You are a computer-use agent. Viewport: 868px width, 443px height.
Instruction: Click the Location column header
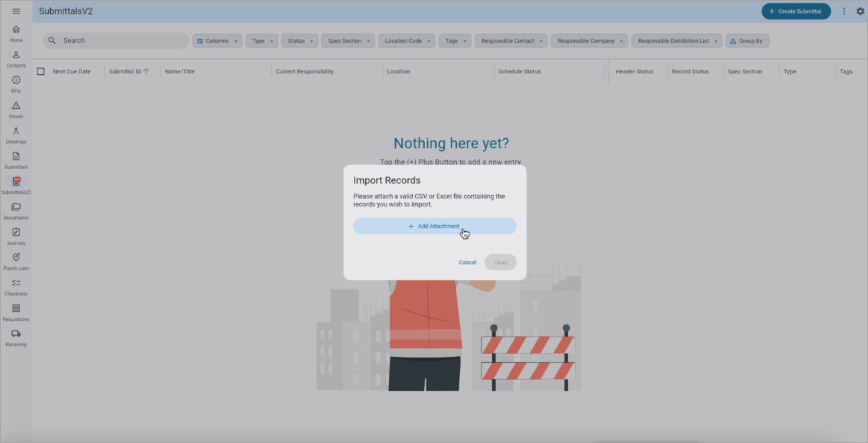click(399, 71)
